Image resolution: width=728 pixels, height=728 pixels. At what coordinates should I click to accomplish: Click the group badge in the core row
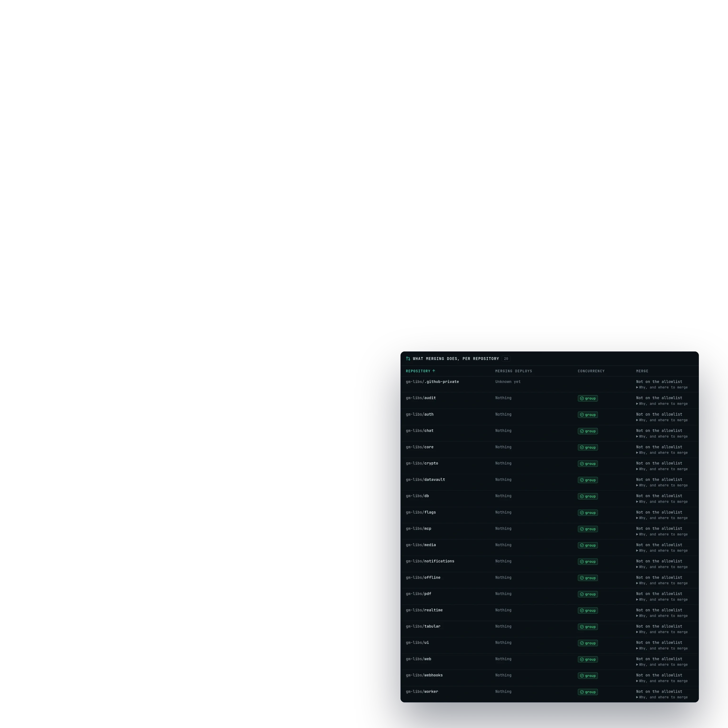click(587, 448)
